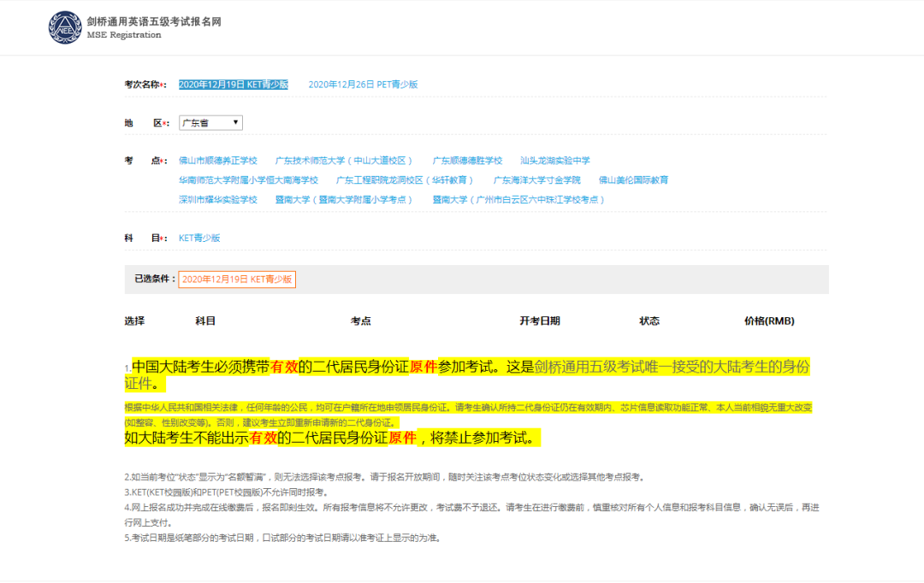Choose test center 广东顺德德胜学校
924x583 pixels.
[467, 161]
